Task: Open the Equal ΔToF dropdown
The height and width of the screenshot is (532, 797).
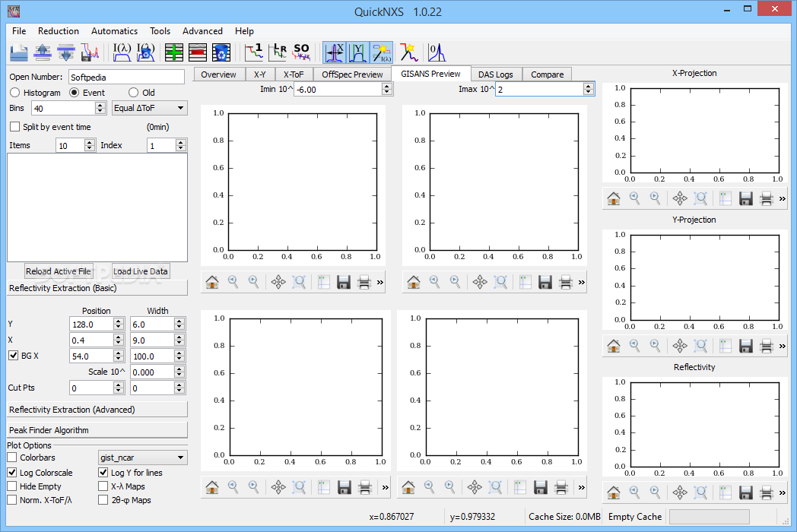Action: pyautogui.click(x=149, y=108)
